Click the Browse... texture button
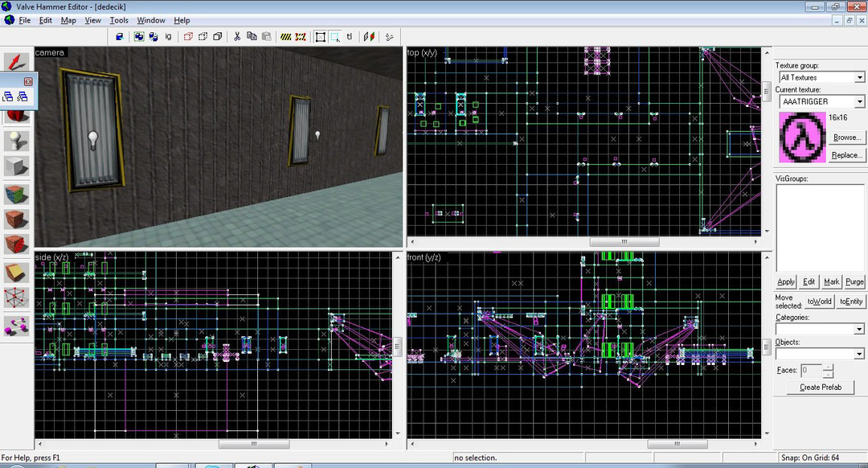This screenshot has width=868, height=468. pyautogui.click(x=847, y=138)
